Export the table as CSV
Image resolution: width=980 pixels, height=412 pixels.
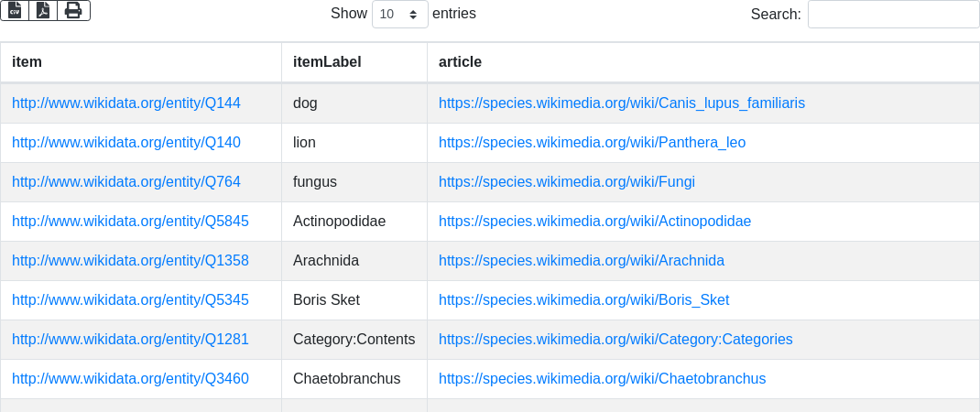tap(15, 10)
